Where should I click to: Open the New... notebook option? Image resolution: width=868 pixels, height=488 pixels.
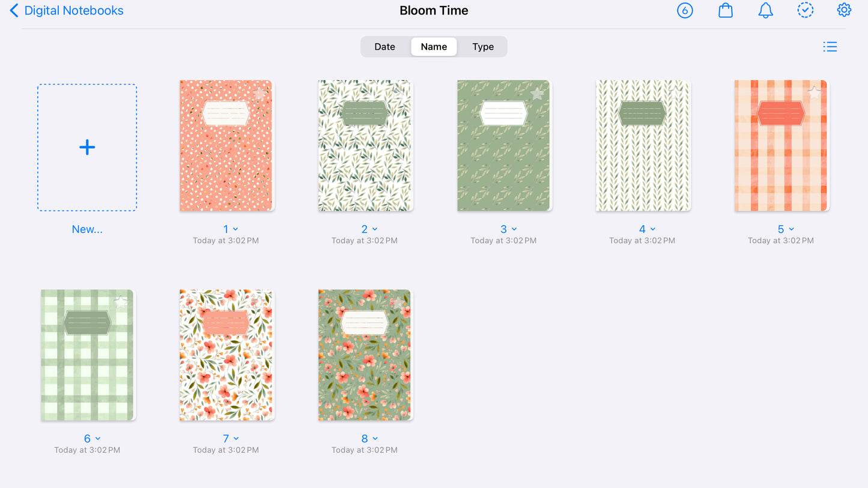pyautogui.click(x=86, y=229)
